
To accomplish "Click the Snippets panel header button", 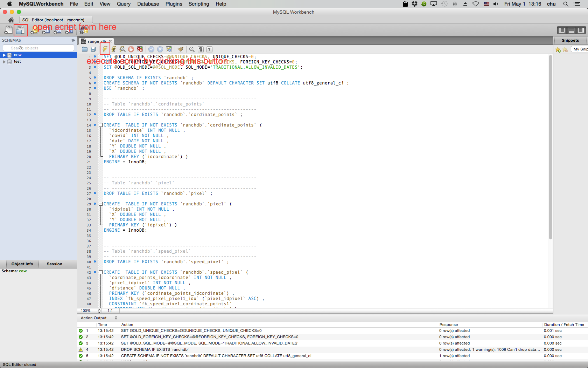I will [x=570, y=40].
